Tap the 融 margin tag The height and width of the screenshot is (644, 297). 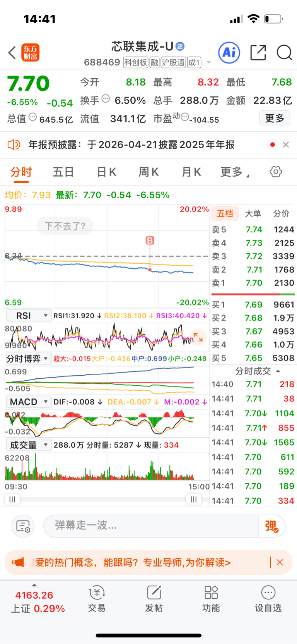(155, 62)
